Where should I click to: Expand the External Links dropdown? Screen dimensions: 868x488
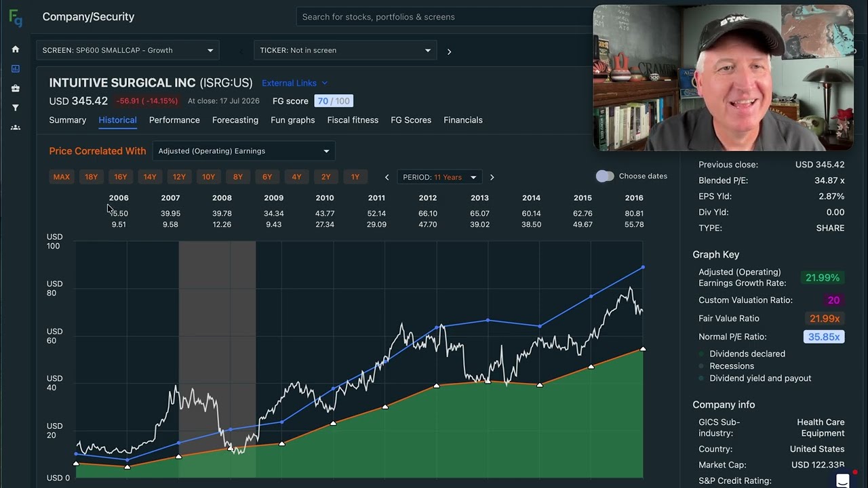294,83
